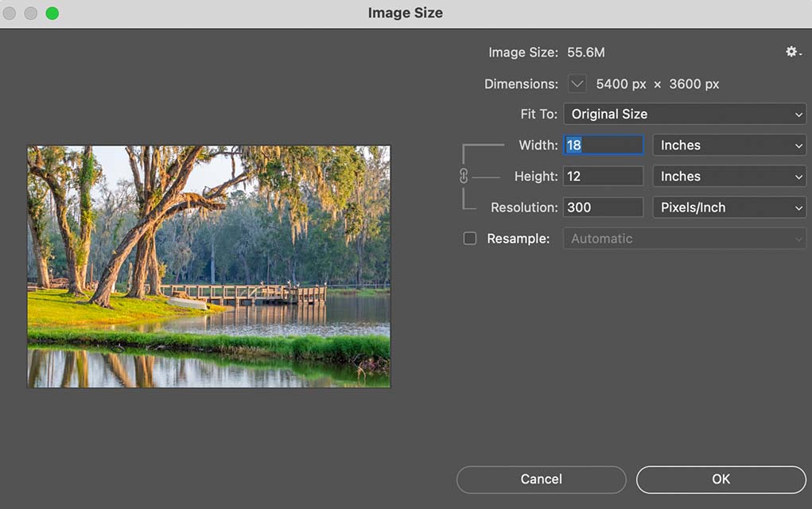Click the Image Size title bar text
Viewport: 812px width, 509px height.
coord(406,13)
